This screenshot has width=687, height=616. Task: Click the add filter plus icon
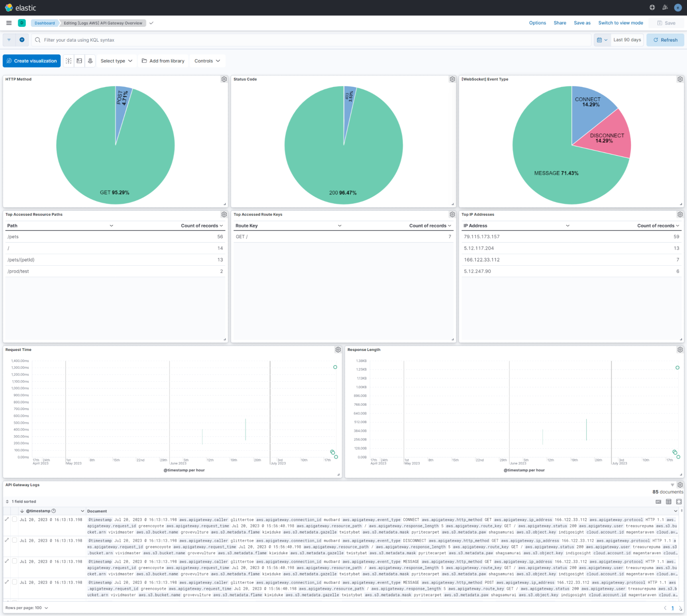tap(22, 40)
